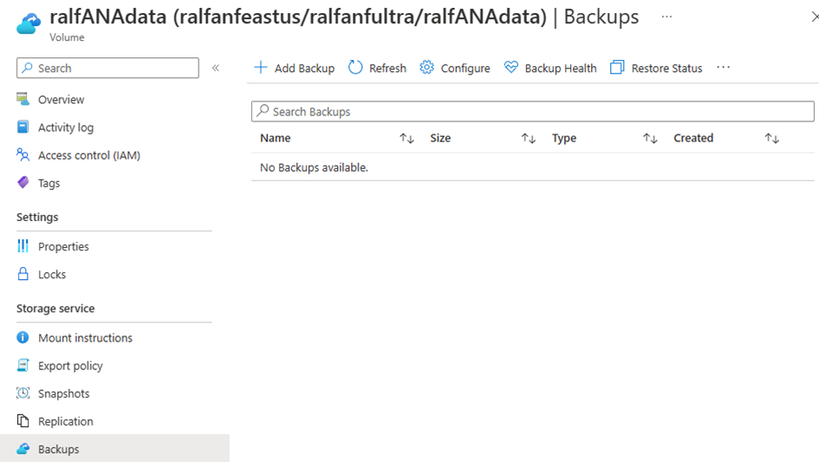Sort backups by the Name column arrows
The height and width of the screenshot is (469, 819).
[x=407, y=138]
